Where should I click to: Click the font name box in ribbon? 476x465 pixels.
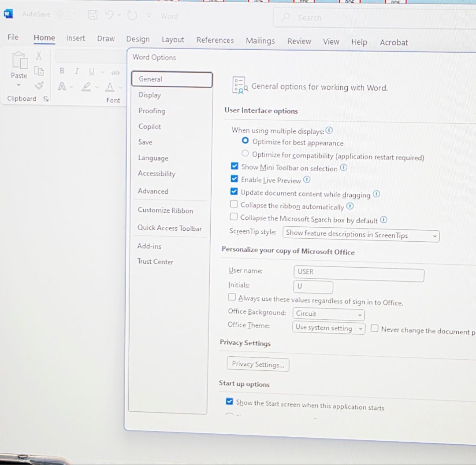pos(91,56)
